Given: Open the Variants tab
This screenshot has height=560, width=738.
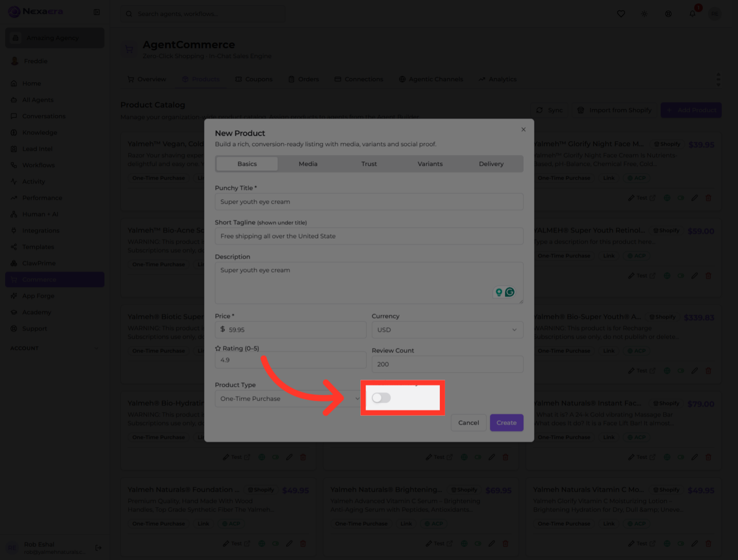Looking at the screenshot, I should [x=430, y=164].
